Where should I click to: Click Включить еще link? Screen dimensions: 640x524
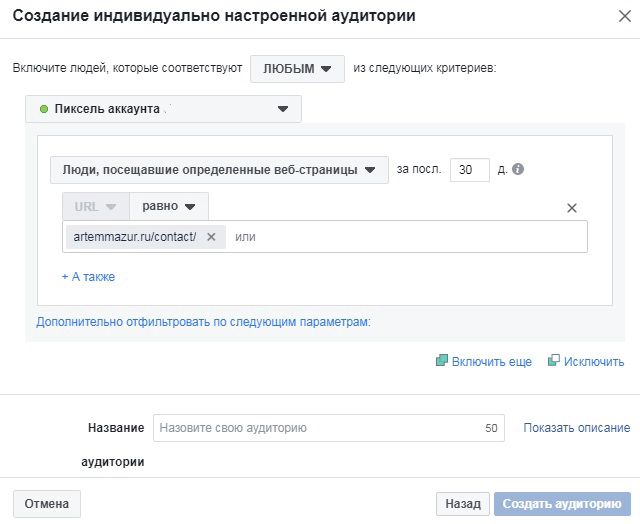click(x=491, y=362)
